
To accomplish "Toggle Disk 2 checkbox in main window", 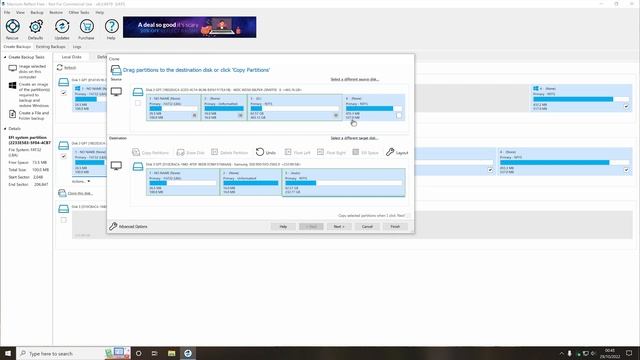I will [64, 156].
